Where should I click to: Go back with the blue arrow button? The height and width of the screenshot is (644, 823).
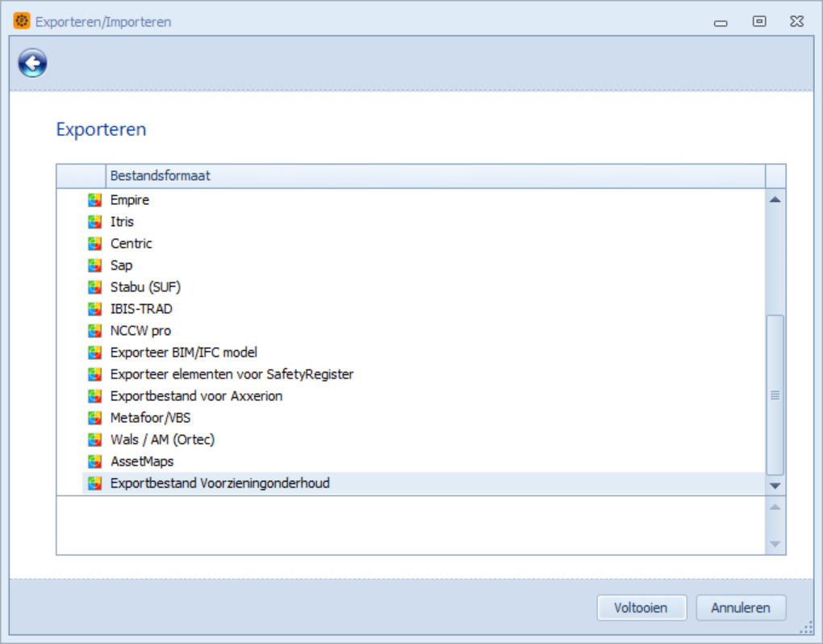32,63
